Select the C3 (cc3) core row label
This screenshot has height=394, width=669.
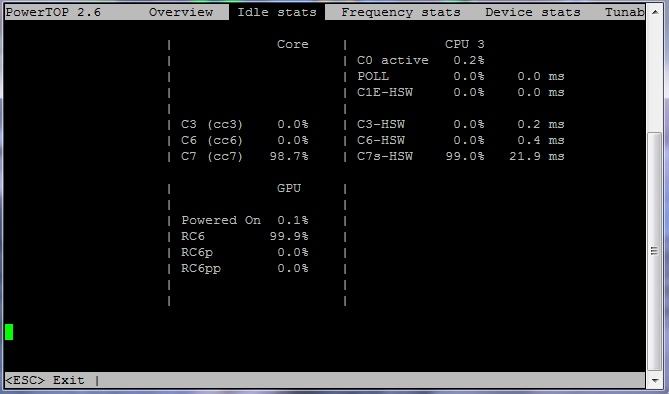(x=212, y=124)
